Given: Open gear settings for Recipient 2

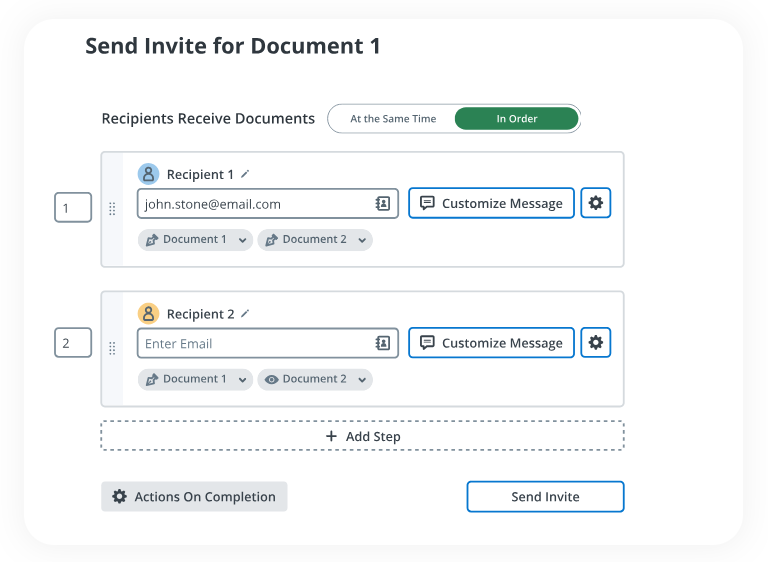Looking at the screenshot, I should coord(596,343).
